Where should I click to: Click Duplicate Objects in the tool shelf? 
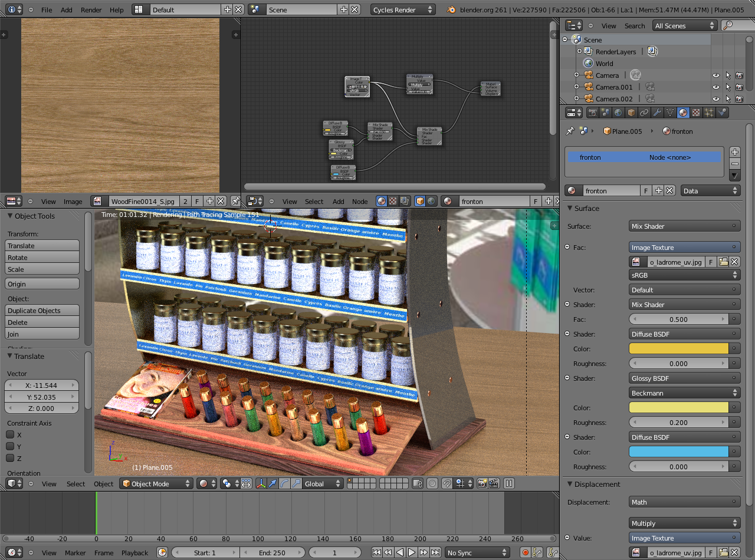(41, 311)
